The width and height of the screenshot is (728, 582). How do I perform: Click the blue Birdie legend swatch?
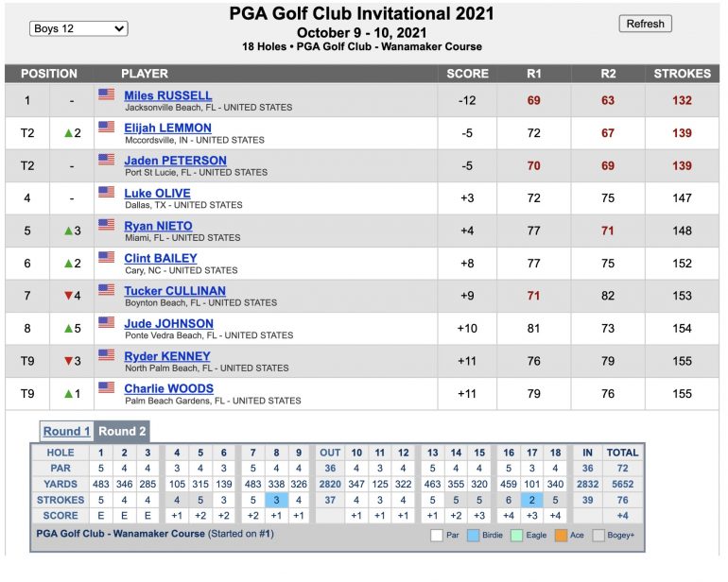473,535
